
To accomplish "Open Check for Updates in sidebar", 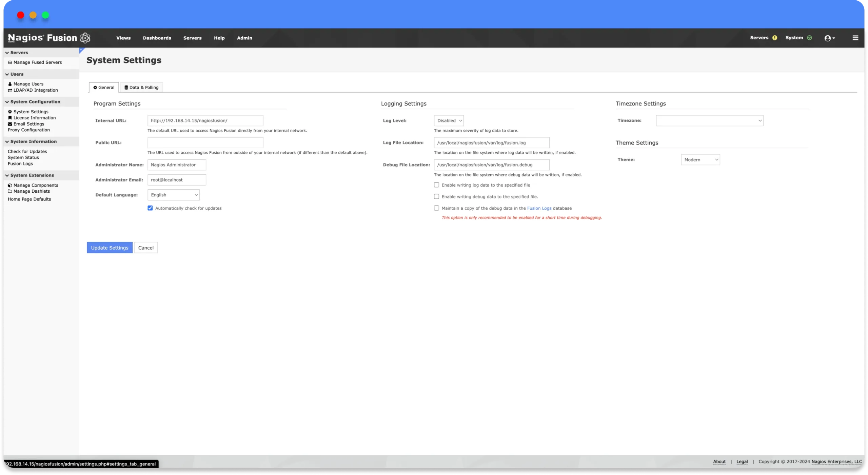I will (x=27, y=152).
